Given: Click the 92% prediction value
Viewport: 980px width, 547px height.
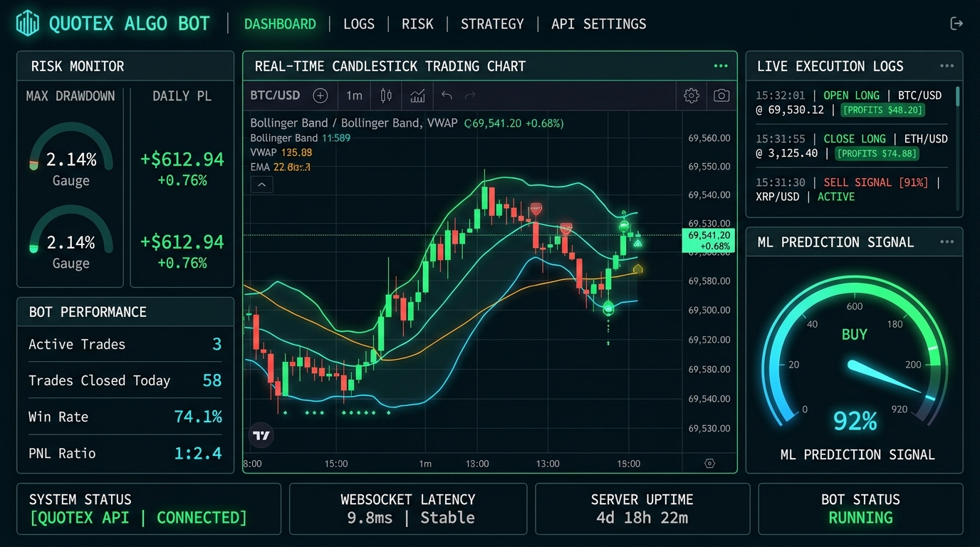Looking at the screenshot, I should click(855, 421).
